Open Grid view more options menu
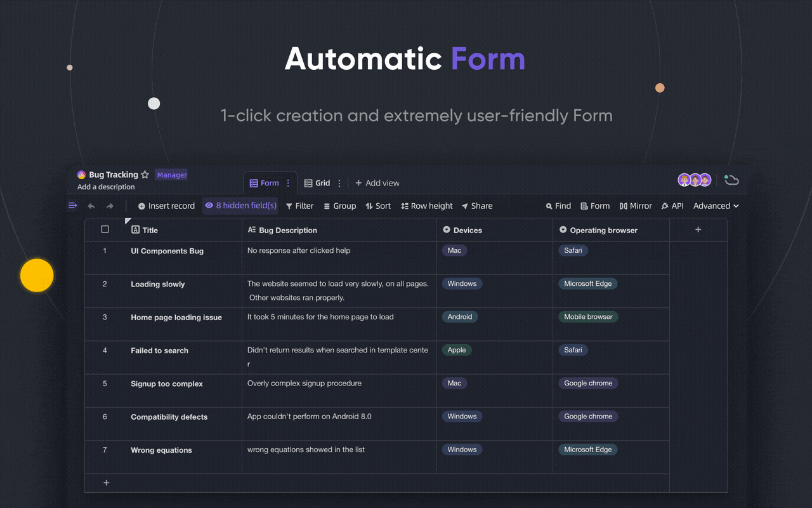Screen dimensions: 812x508 339,183
